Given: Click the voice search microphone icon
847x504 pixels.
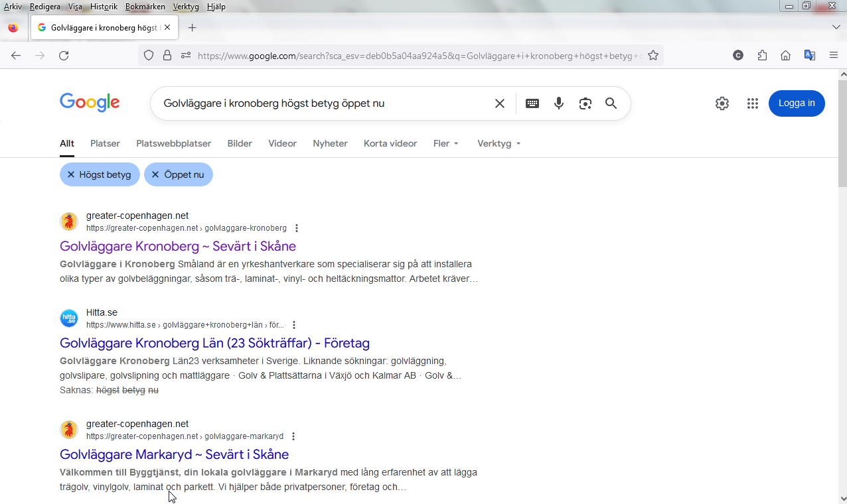Looking at the screenshot, I should 559,103.
